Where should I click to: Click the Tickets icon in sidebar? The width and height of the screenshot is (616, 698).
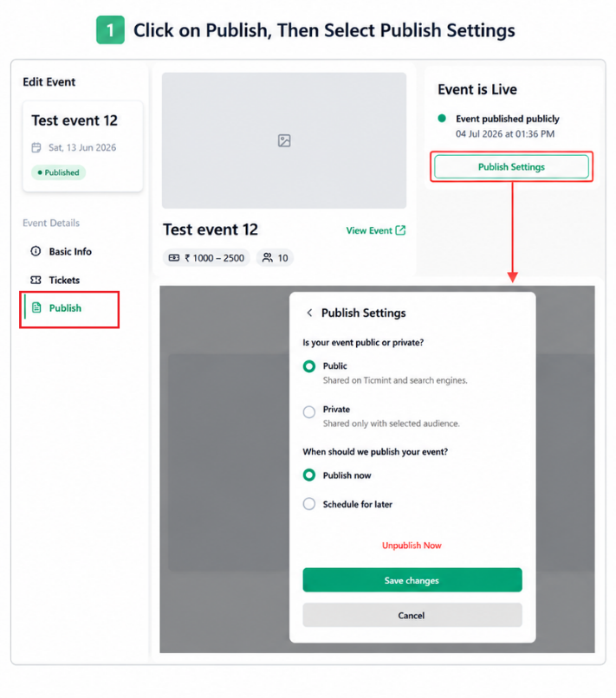coord(36,280)
